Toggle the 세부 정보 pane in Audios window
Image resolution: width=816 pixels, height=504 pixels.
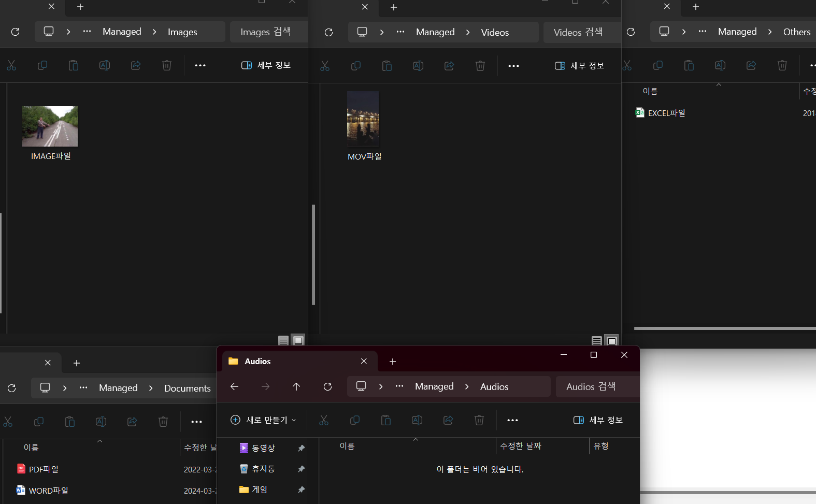[x=598, y=420]
